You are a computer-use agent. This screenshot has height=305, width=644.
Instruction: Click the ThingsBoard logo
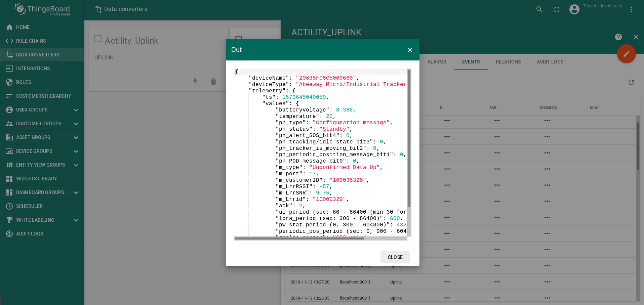[x=42, y=9]
